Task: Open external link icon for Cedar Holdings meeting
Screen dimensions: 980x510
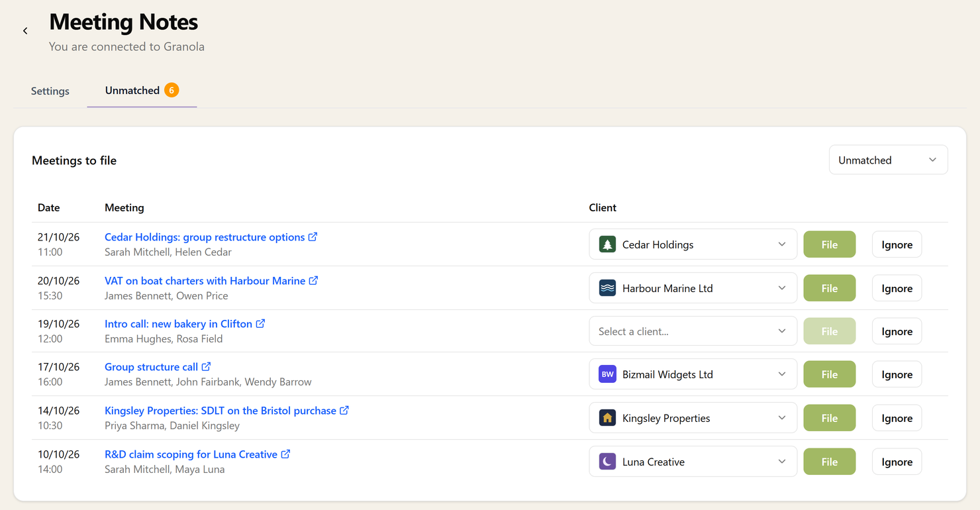Action: [313, 236]
